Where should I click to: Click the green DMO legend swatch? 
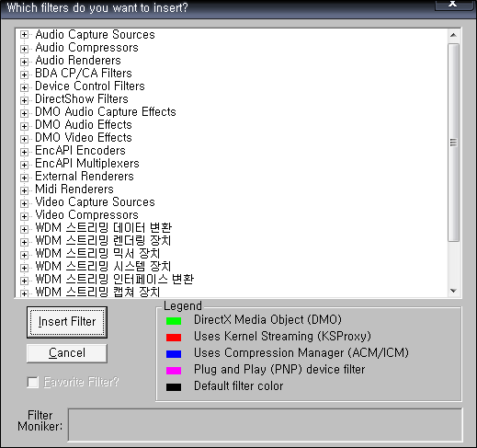[174, 321]
